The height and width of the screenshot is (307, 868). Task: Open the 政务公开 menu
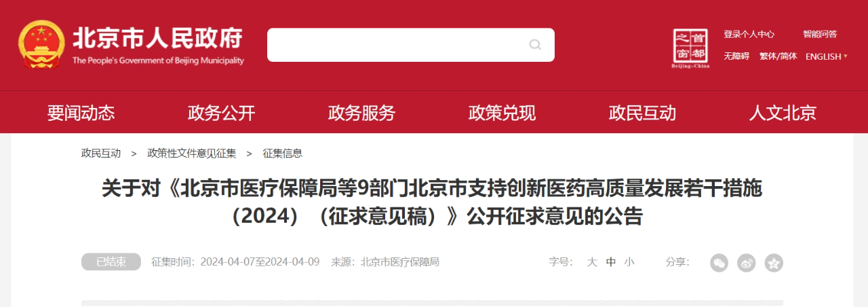(x=221, y=113)
